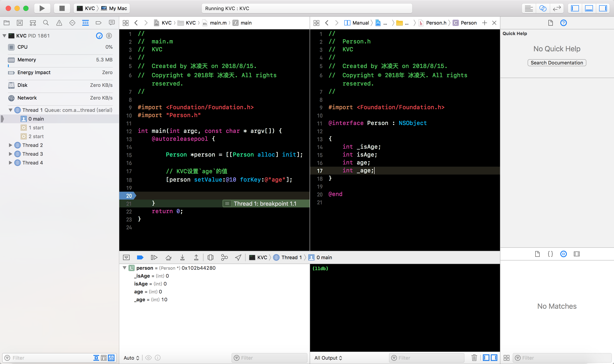Click the Step Over debug icon
The image size is (614, 364).
pos(168,257)
